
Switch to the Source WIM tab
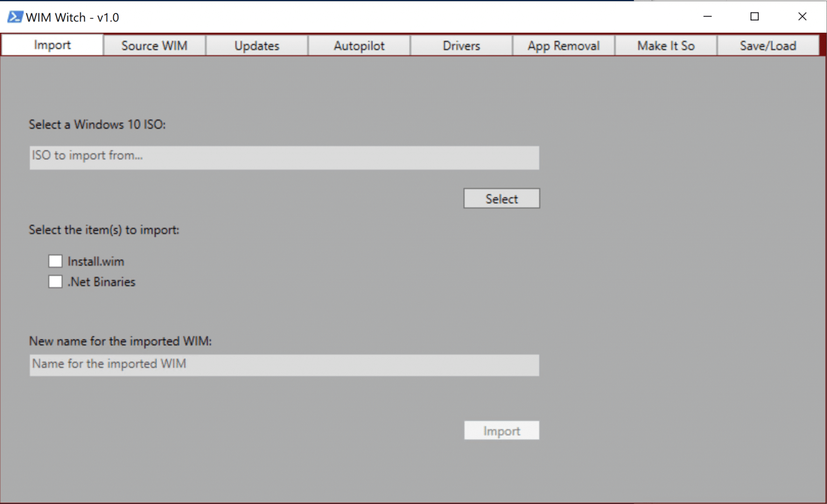click(154, 45)
